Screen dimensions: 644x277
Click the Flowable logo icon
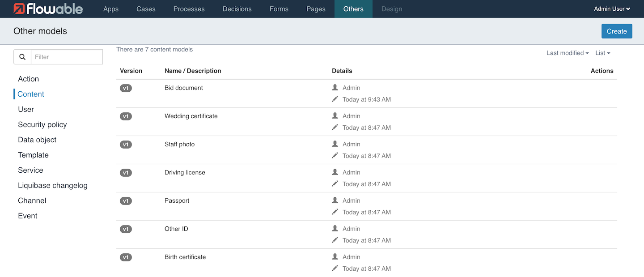pyautogui.click(x=19, y=9)
